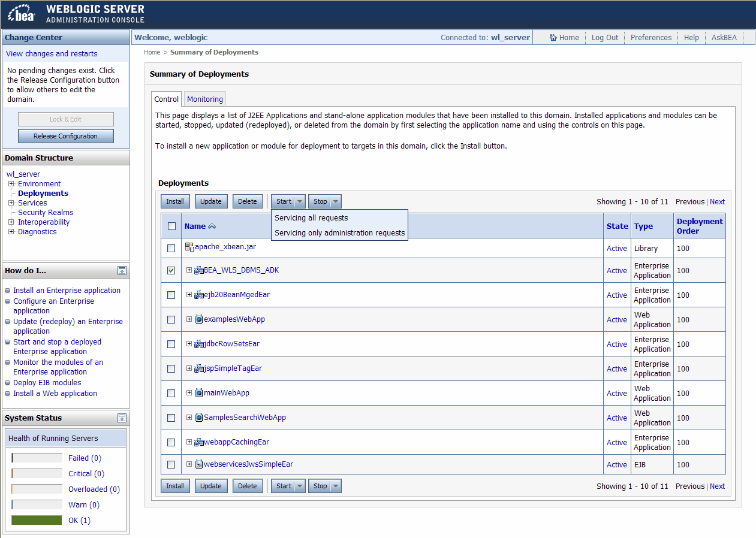Click the examplesWebApp web application icon
Image resolution: width=756 pixels, height=538 pixels.
pyautogui.click(x=199, y=319)
